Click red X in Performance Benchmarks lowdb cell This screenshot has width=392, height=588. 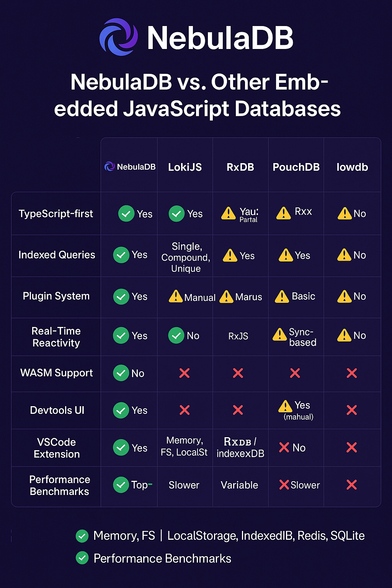coord(352,485)
